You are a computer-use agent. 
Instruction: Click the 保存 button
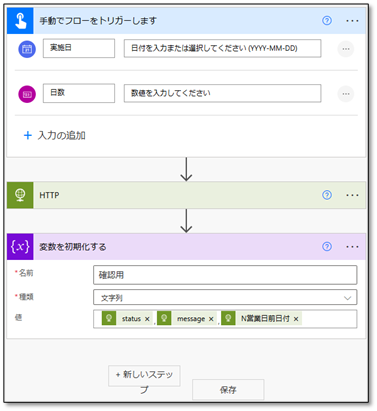click(228, 390)
